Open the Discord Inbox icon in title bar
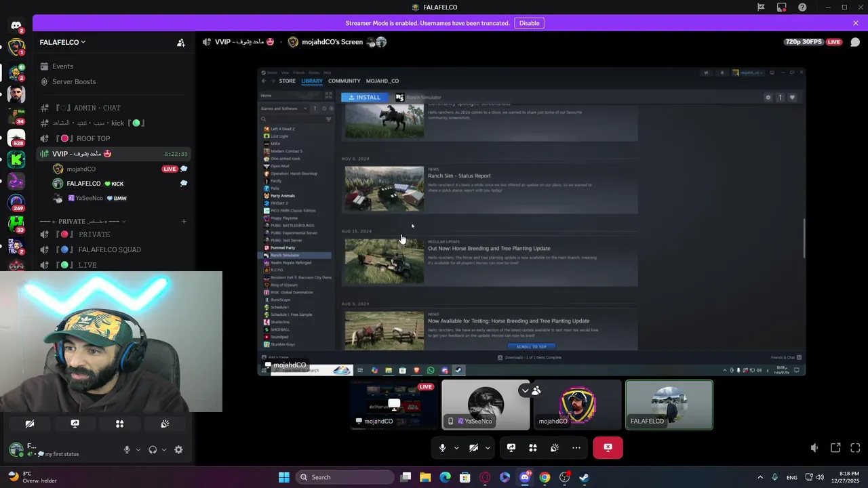Viewport: 868px width, 488px height. coord(782,7)
